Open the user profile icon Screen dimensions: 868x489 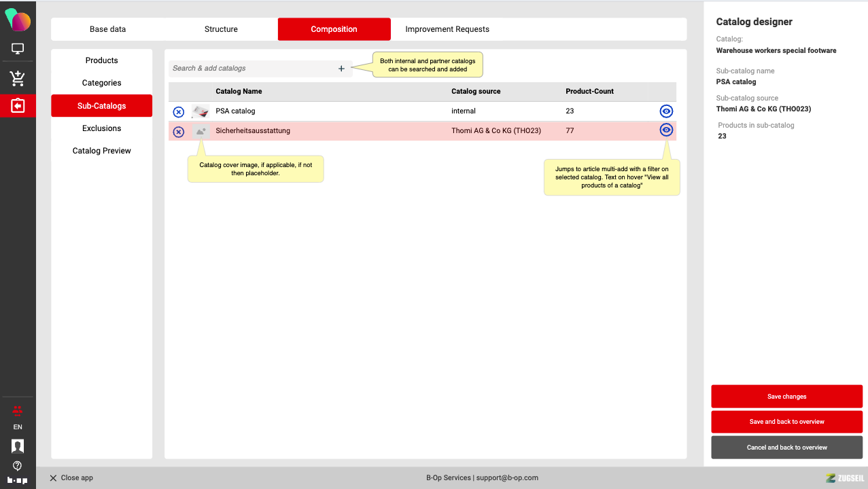point(18,446)
